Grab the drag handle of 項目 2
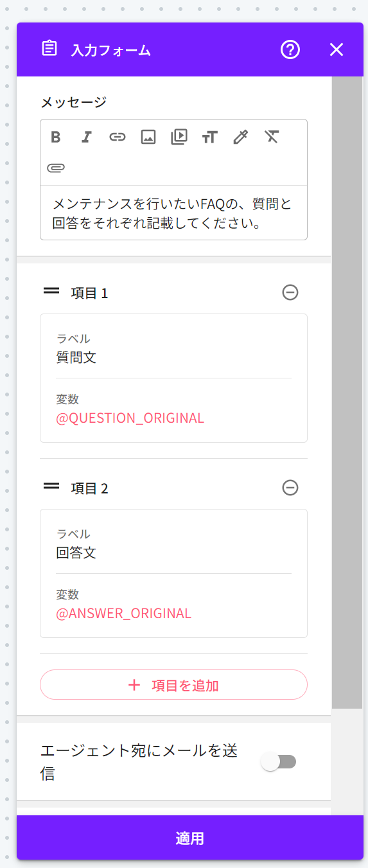The image size is (368, 868). pos(51,488)
